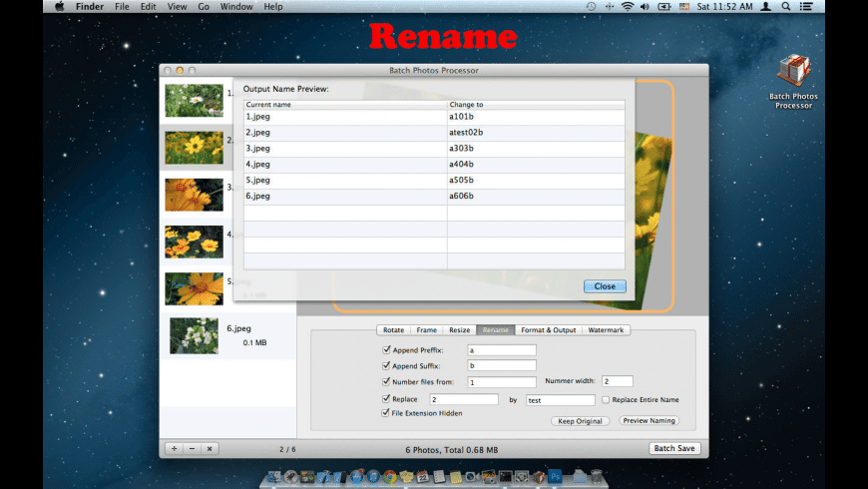Open App Store from the dock

pos(357,477)
